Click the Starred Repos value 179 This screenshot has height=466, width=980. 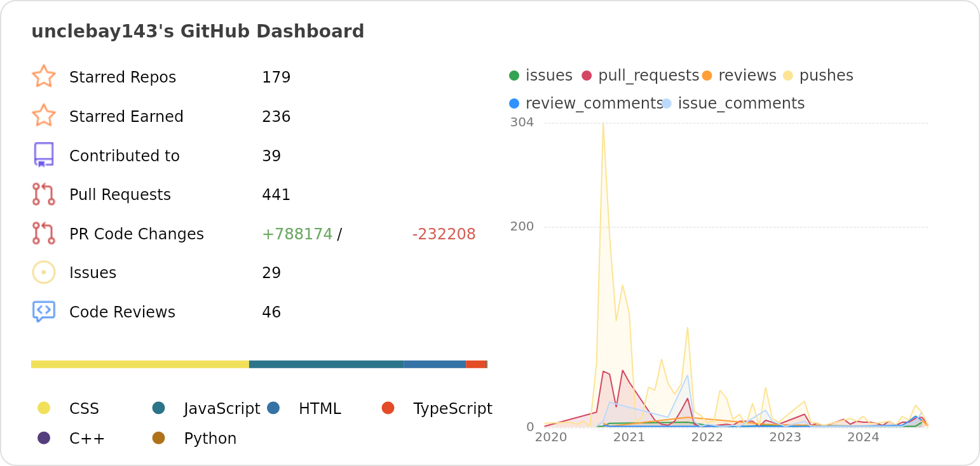coord(276,77)
